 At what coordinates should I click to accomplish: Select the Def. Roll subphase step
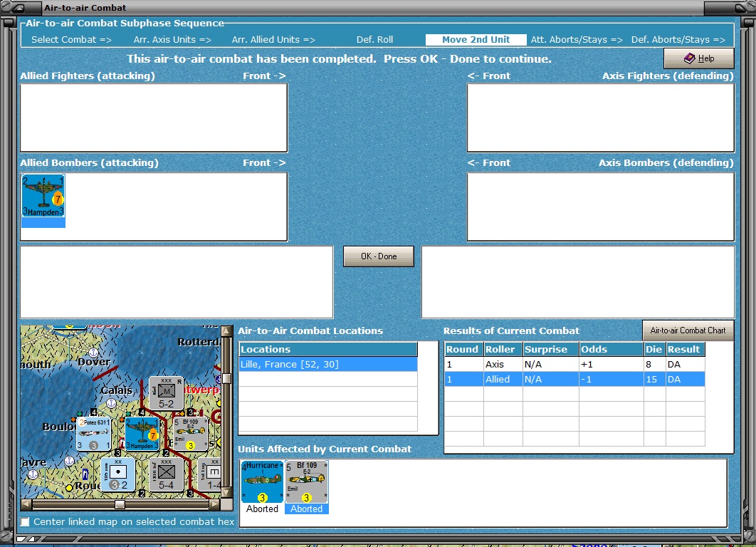[x=374, y=40]
